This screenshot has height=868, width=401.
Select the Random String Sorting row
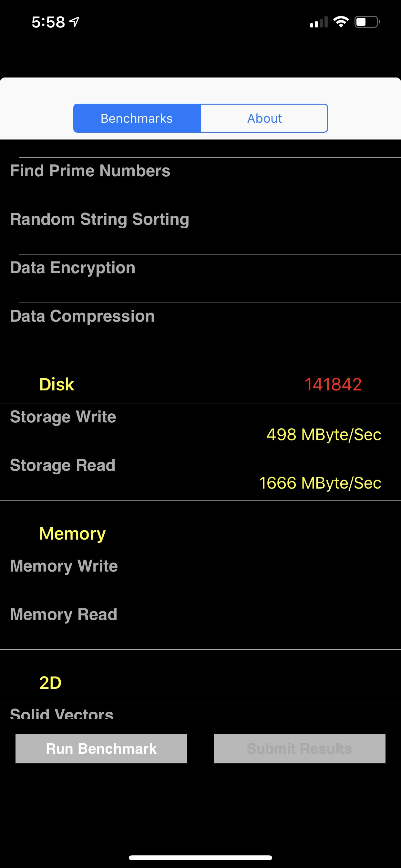(200, 230)
